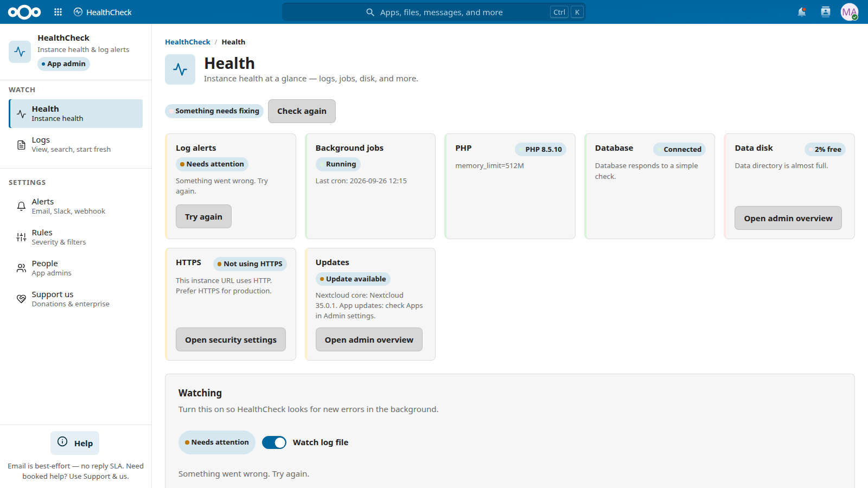Click the PHP 8.5.10 badge

[x=540, y=150]
